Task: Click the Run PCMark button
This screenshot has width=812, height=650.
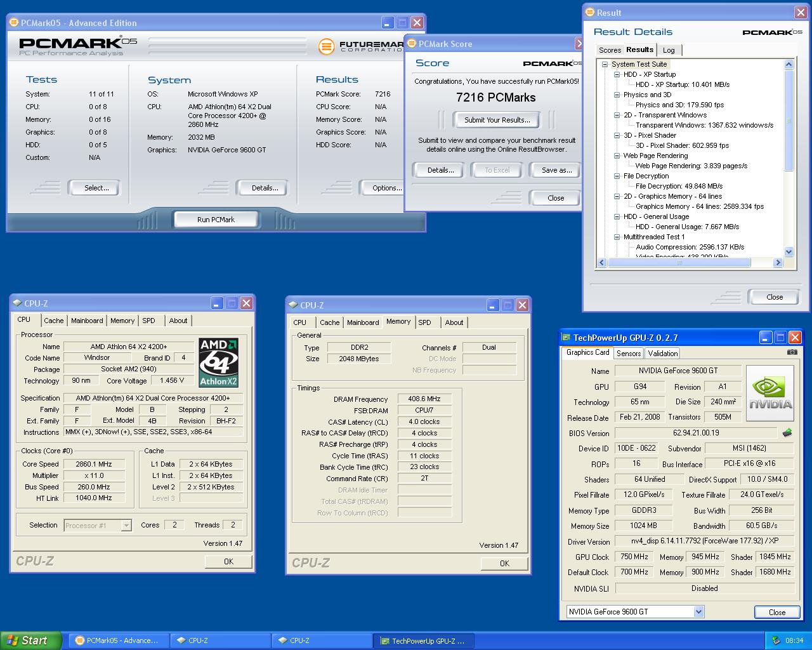Action: click(216, 220)
